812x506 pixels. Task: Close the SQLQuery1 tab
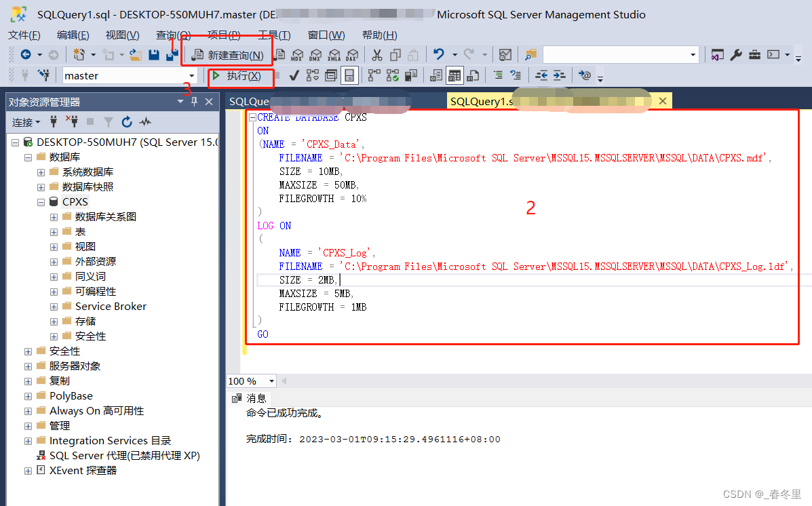[x=662, y=101]
